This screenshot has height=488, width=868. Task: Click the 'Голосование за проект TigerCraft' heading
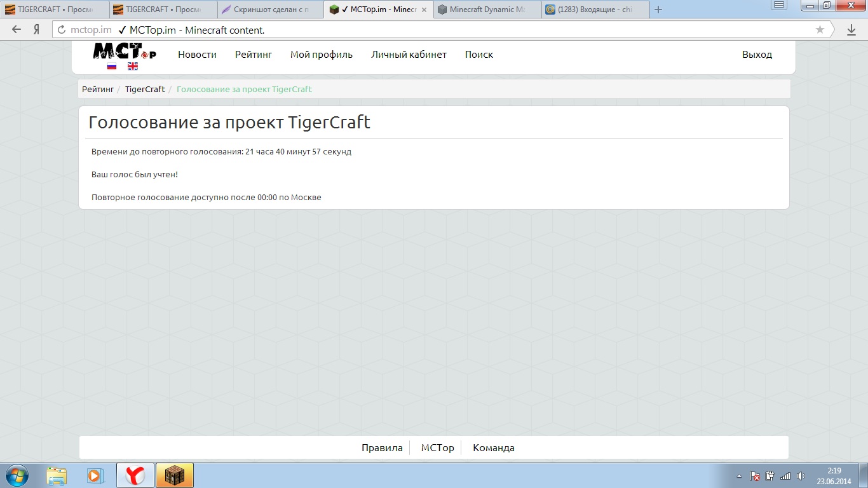229,123
